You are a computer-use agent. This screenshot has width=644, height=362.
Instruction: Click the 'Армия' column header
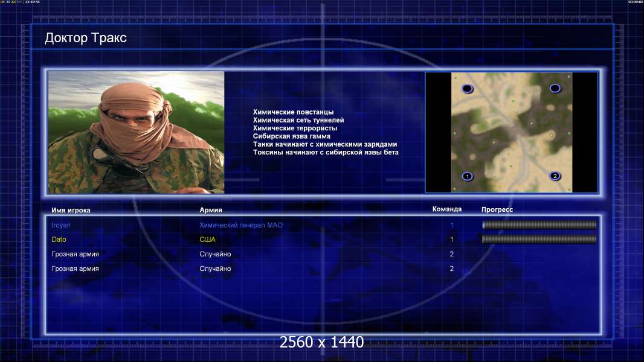[211, 210]
